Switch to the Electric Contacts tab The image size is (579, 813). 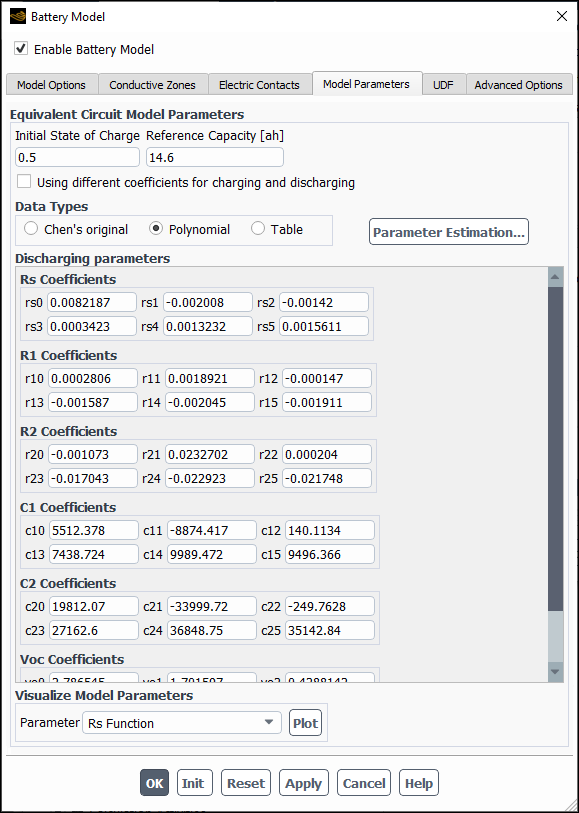click(x=259, y=84)
